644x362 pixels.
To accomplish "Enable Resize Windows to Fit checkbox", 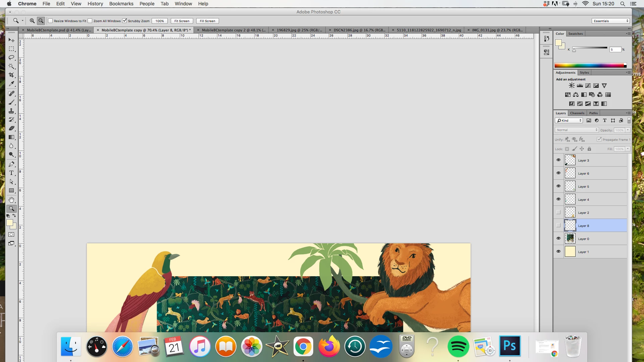I will (x=51, y=21).
